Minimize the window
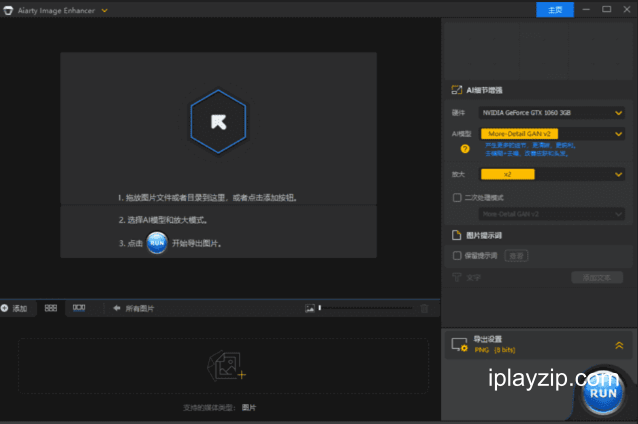Screen dimensions: 638x424 586,9
